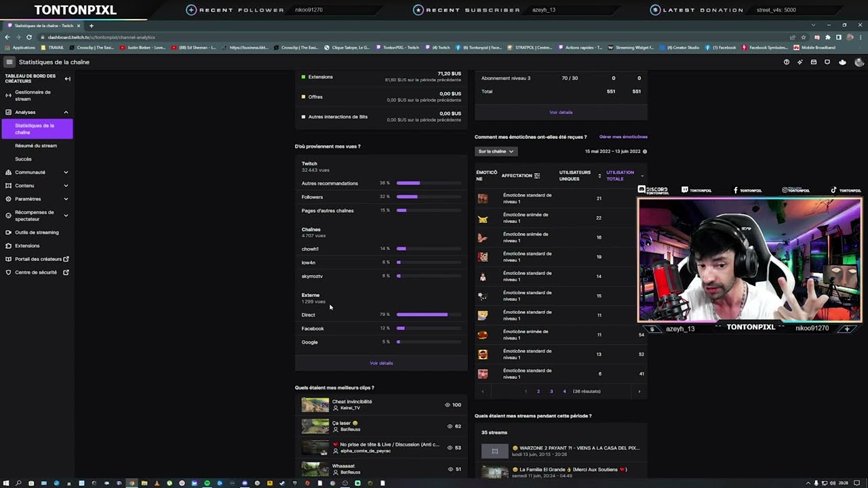Open the Cheat invincibilité clip
The image size is (868, 488).
pyautogui.click(x=381, y=405)
